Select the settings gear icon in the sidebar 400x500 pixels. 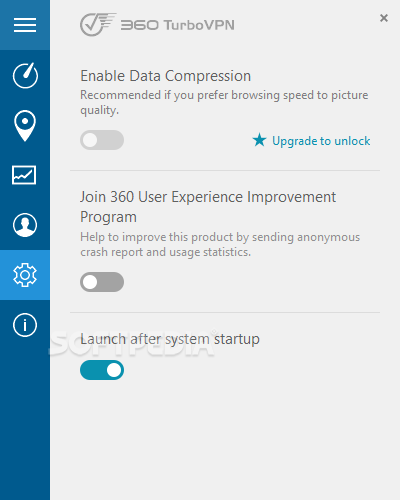(25, 275)
